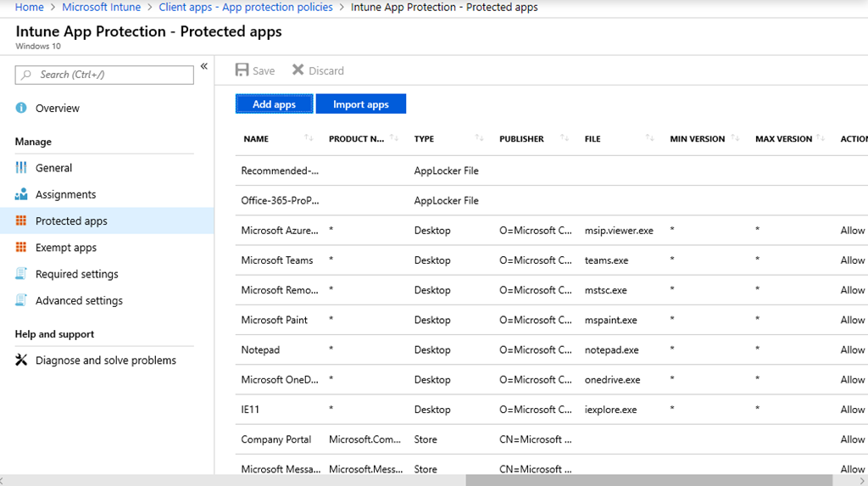Click the Diagnose and solve problems wrench icon
Screen dimensions: 868x486
pos(21,360)
